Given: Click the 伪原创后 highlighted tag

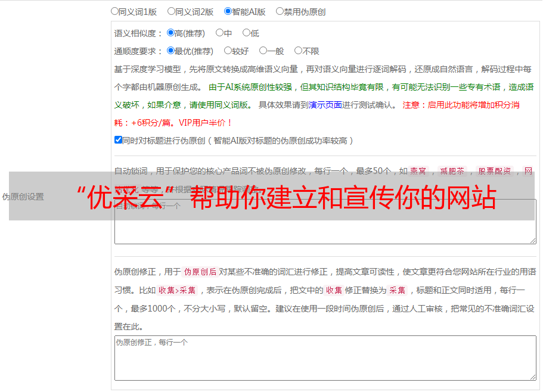Looking at the screenshot, I should tap(200, 272).
